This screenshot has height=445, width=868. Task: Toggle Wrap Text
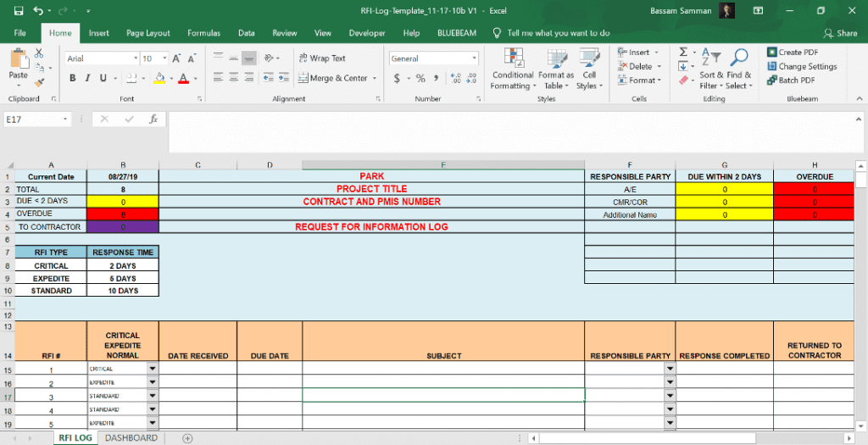tap(322, 58)
